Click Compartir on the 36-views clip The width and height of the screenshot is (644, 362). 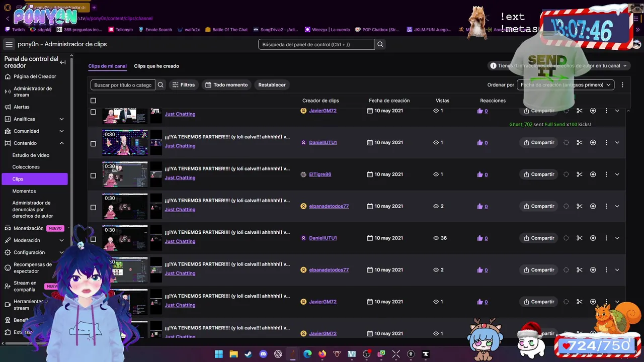538,238
